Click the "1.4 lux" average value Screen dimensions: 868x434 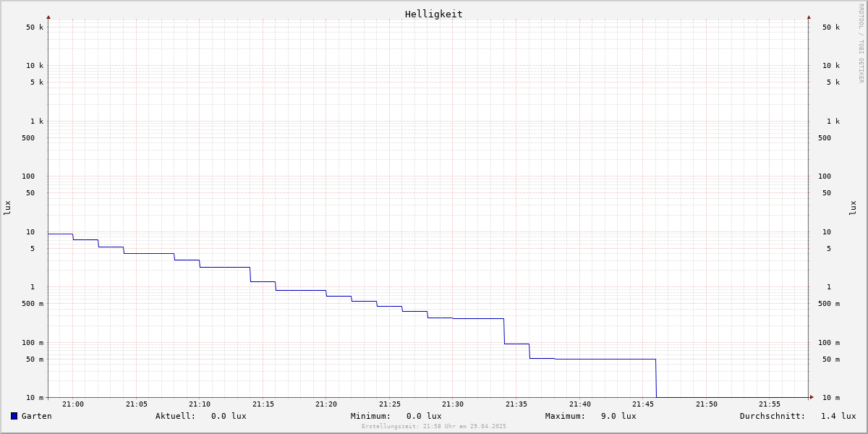pos(838,416)
